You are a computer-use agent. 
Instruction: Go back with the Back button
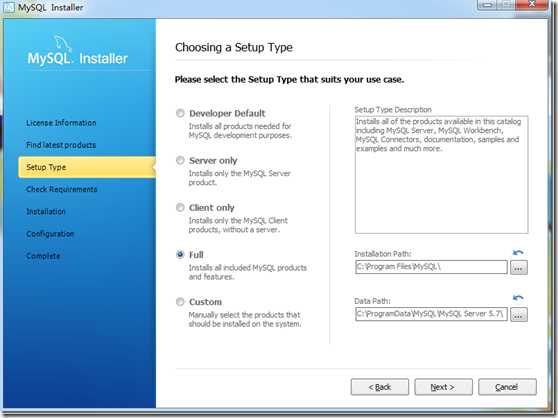[x=380, y=387]
